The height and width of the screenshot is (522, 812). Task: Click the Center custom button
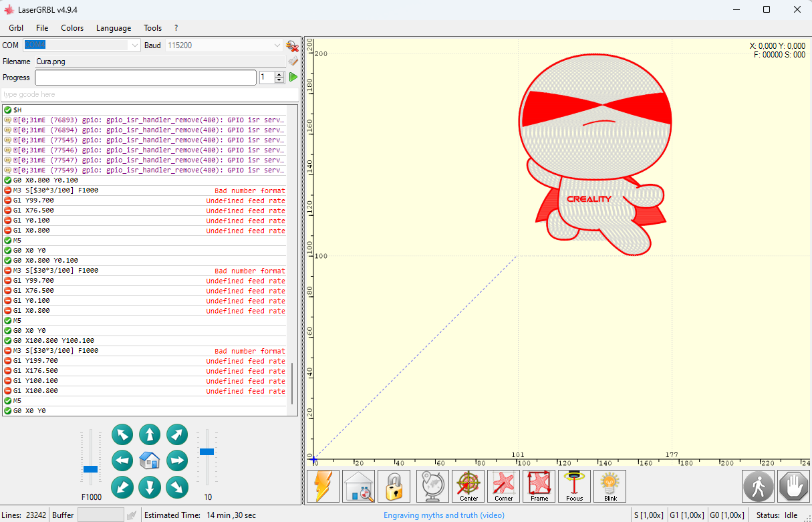[x=468, y=486]
